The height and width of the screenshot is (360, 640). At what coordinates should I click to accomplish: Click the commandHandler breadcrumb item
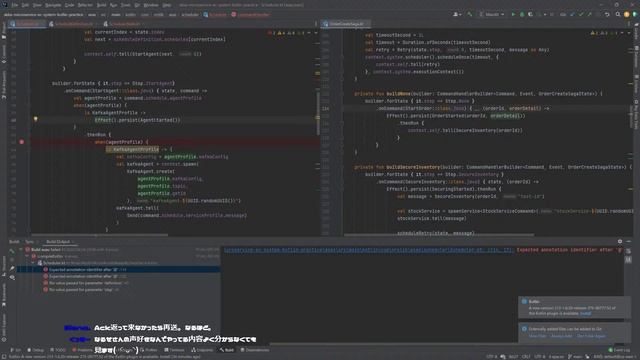pyautogui.click(x=251, y=15)
